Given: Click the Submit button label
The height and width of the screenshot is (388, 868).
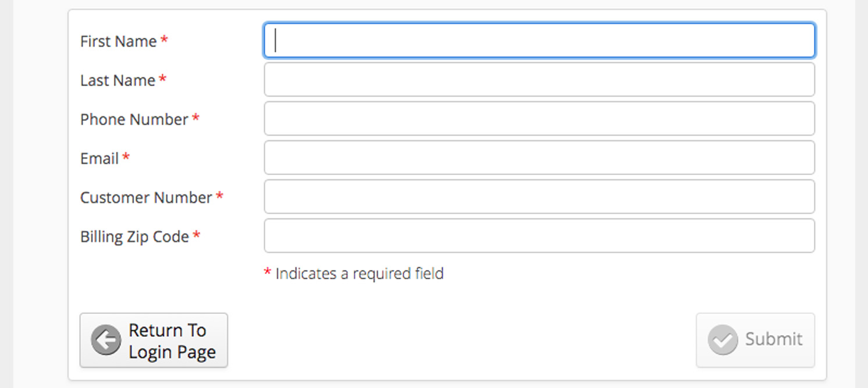Looking at the screenshot, I should pyautogui.click(x=774, y=339).
